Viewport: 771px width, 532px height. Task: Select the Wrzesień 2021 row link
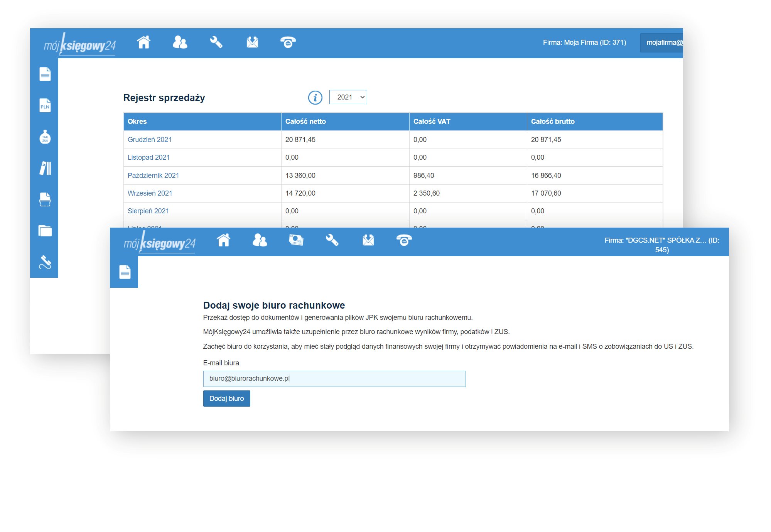pyautogui.click(x=150, y=193)
